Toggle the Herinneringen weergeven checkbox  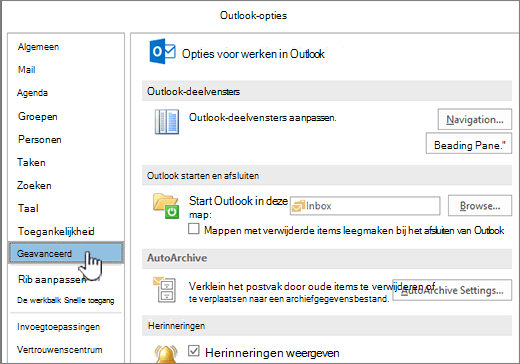tap(194, 351)
